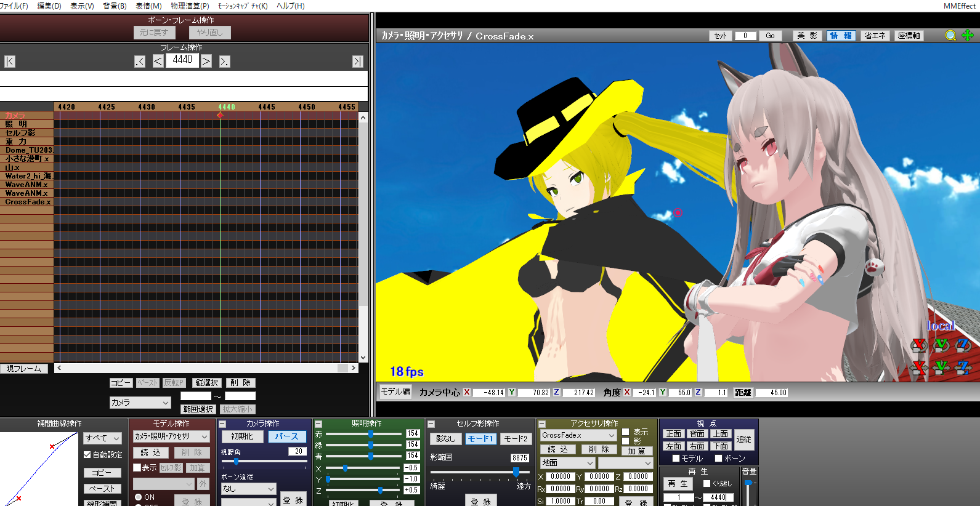This screenshot has width=980, height=506.
Task: Switch self-shadow to モード2
Action: point(516,439)
